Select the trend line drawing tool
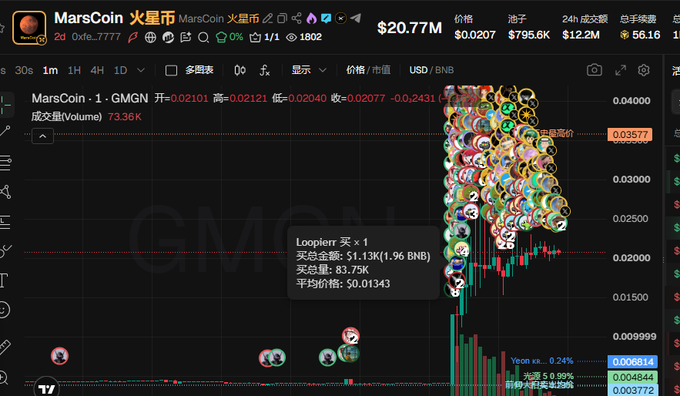 click(5, 131)
